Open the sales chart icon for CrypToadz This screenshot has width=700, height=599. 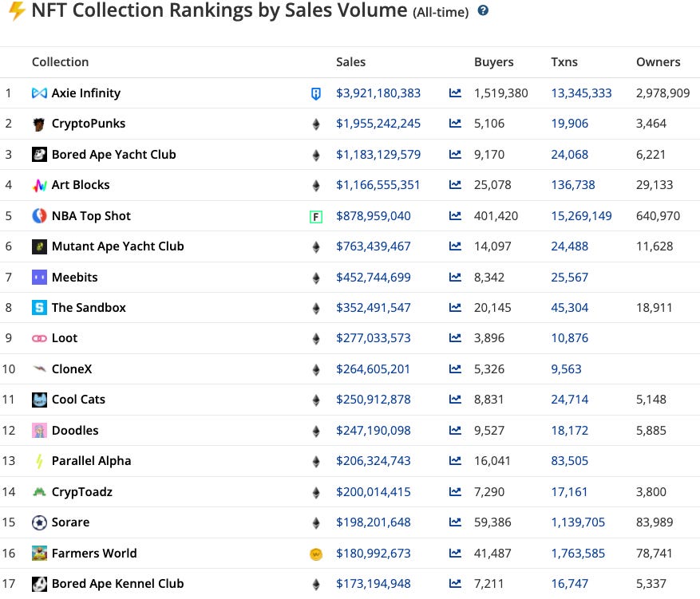[x=455, y=492]
